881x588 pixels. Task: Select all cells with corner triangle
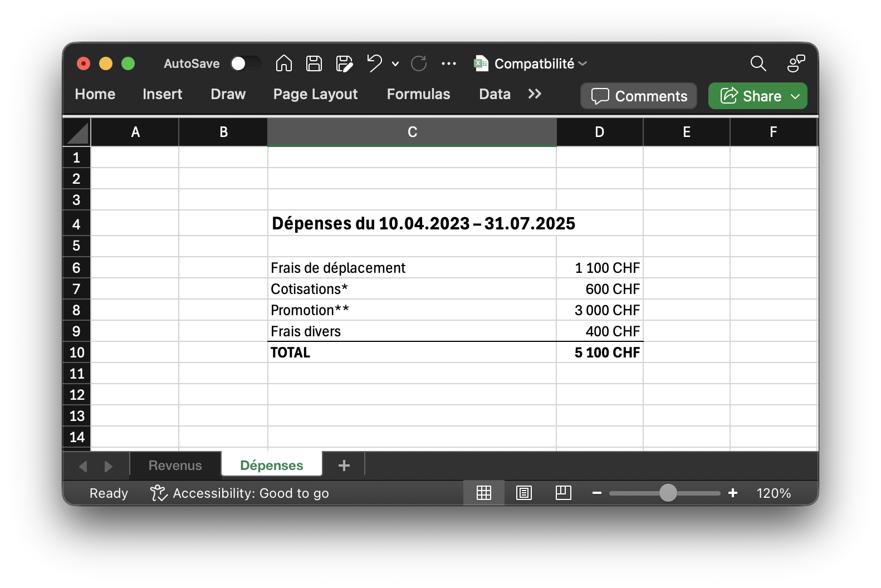[x=77, y=133]
